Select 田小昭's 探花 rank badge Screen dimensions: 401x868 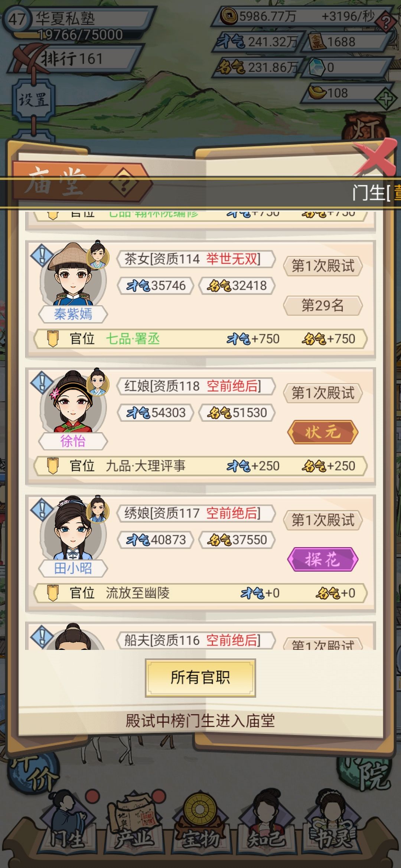(323, 559)
